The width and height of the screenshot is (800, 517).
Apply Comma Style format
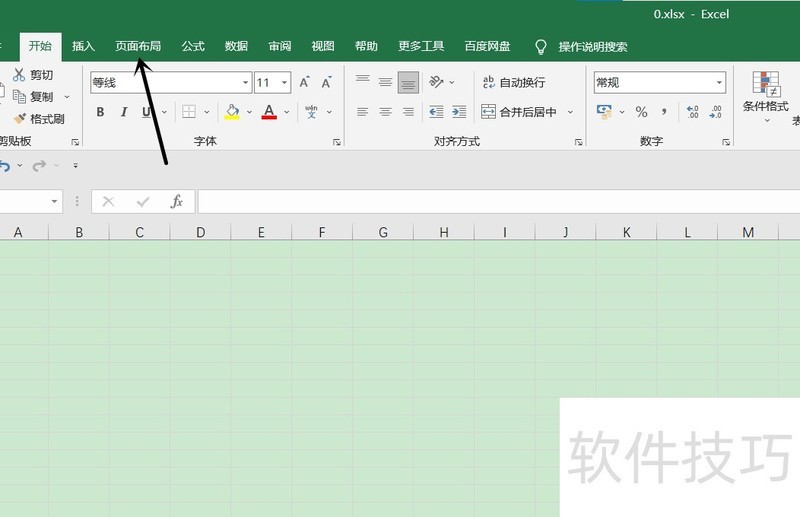664,112
